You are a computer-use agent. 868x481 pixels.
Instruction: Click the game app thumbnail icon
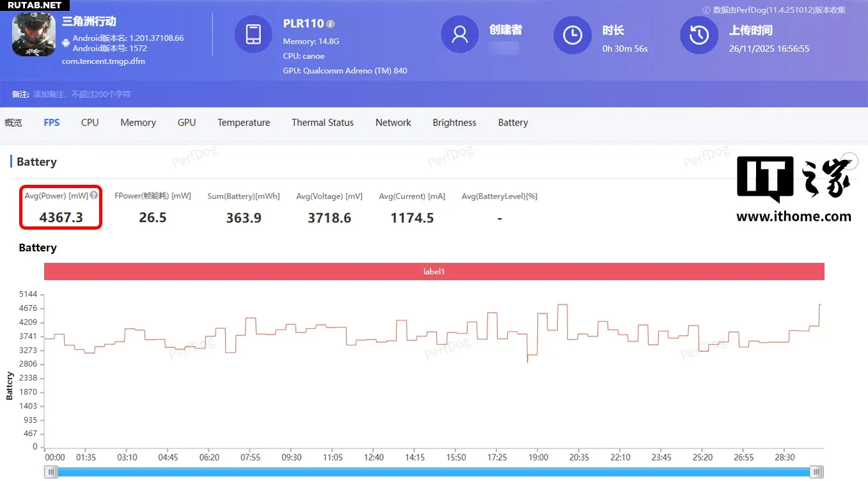click(x=34, y=35)
